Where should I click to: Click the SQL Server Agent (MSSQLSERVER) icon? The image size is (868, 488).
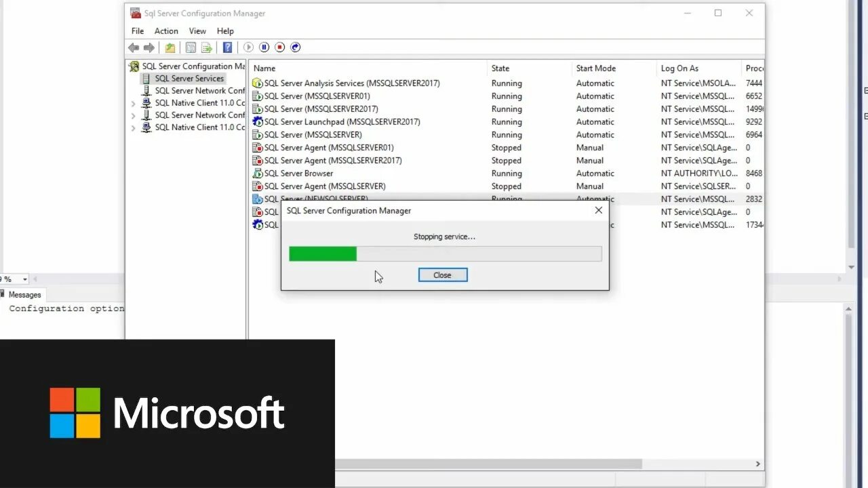pos(258,186)
